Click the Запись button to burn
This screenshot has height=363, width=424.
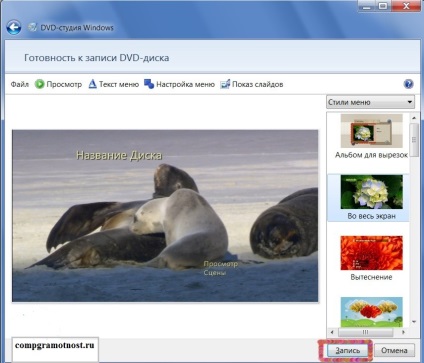click(x=348, y=350)
